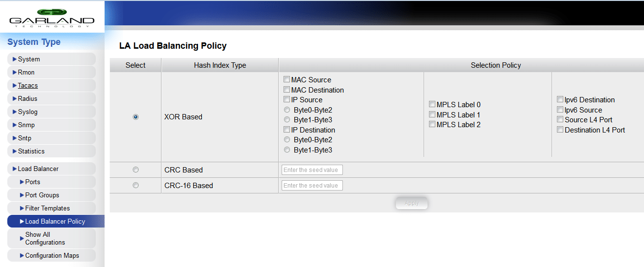
Task: Click the Select column header
Action: point(135,65)
